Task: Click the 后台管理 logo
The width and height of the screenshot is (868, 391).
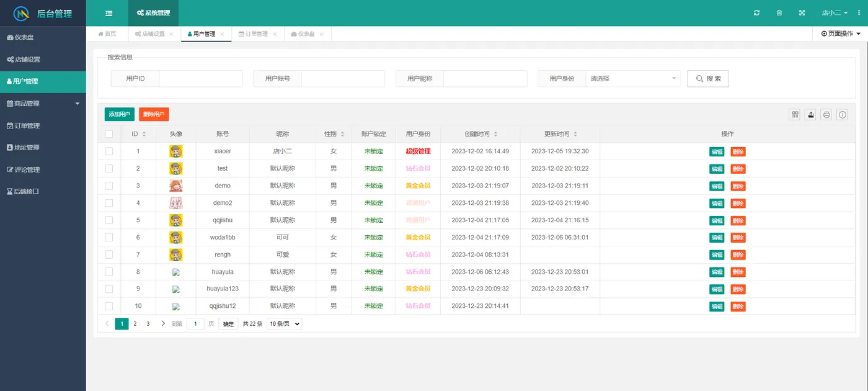Action: pos(43,13)
